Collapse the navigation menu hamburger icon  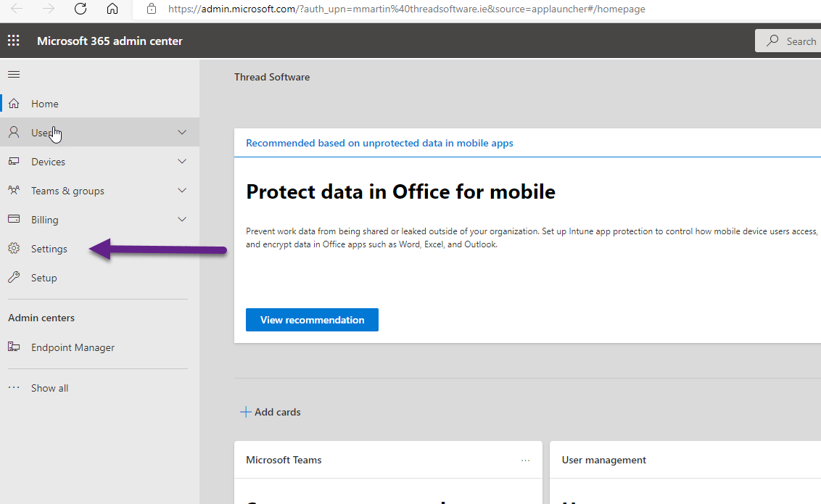14,74
